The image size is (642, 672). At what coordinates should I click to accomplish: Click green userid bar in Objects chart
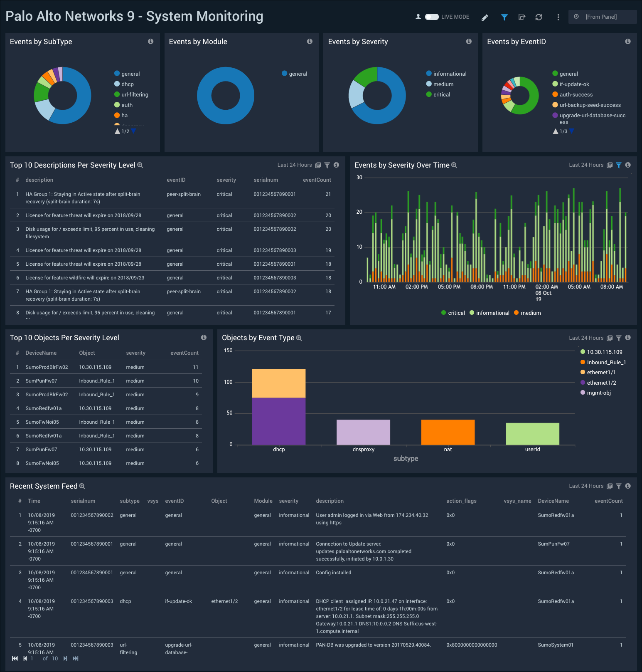click(532, 434)
